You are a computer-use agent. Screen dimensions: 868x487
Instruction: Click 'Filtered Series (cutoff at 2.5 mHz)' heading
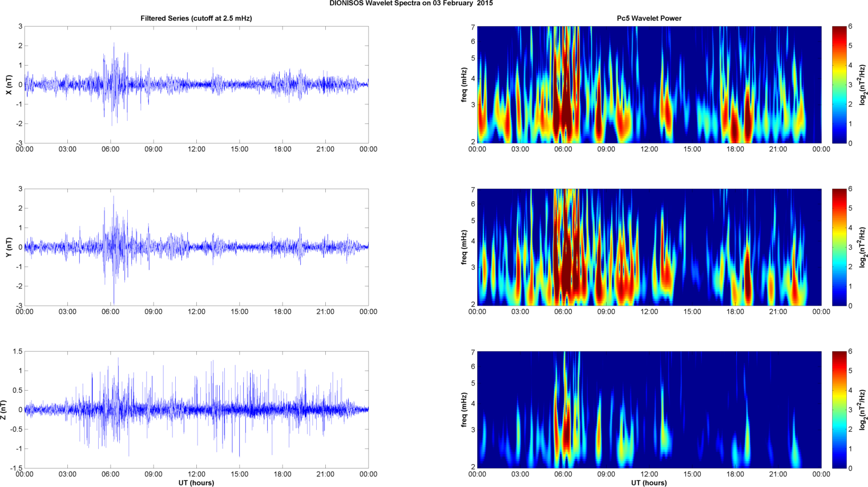(196, 18)
